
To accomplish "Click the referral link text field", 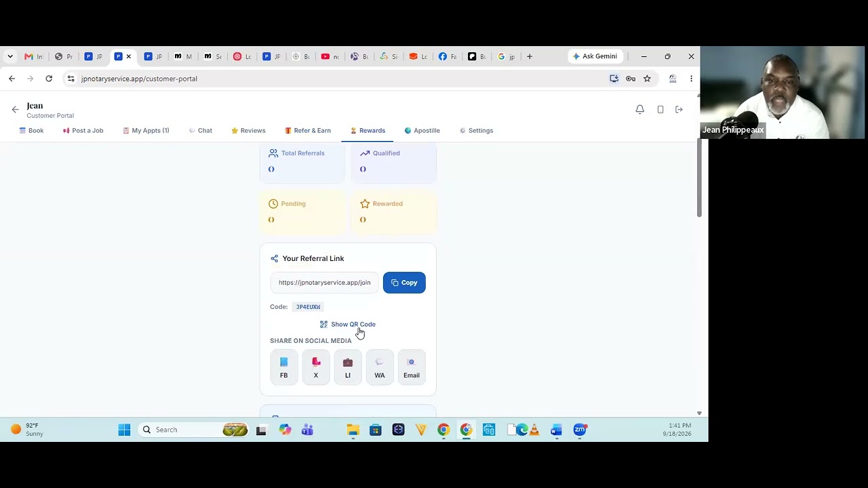I will pyautogui.click(x=325, y=283).
